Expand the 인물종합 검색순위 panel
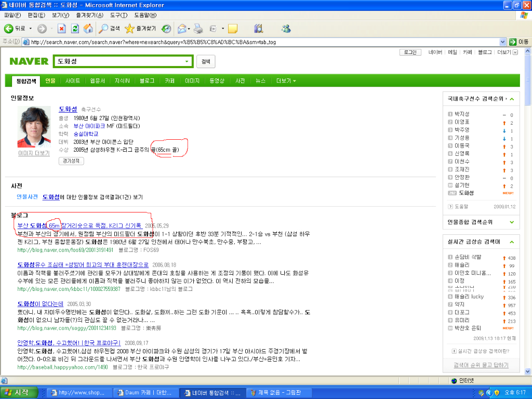The width and height of the screenshot is (532, 399). click(512, 222)
